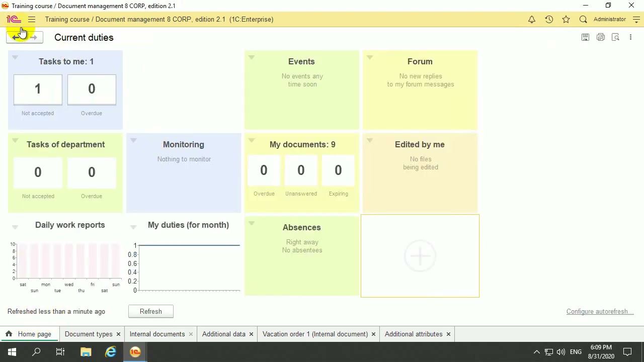Open the Windows action center
The image size is (644, 362).
627,352
